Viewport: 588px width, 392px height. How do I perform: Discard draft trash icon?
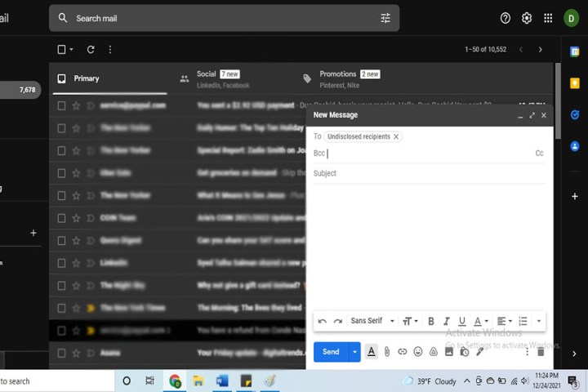pos(541,352)
